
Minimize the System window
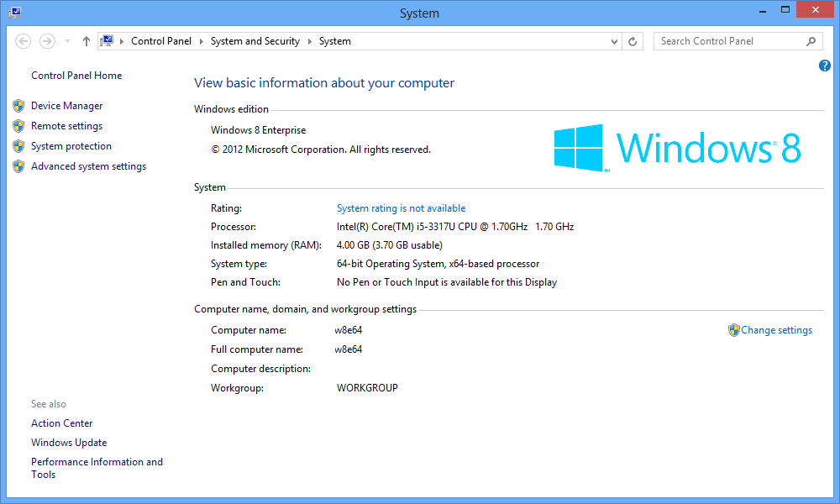[763, 10]
